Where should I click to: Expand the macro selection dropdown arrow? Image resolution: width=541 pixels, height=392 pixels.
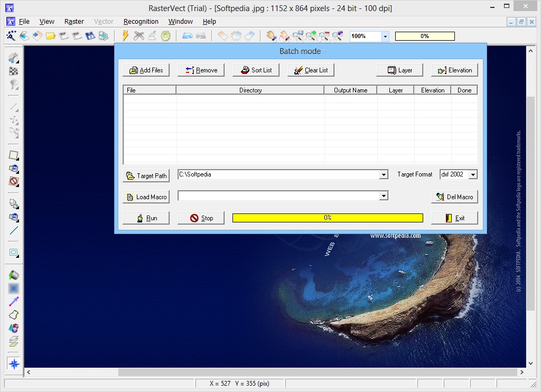[x=384, y=196]
